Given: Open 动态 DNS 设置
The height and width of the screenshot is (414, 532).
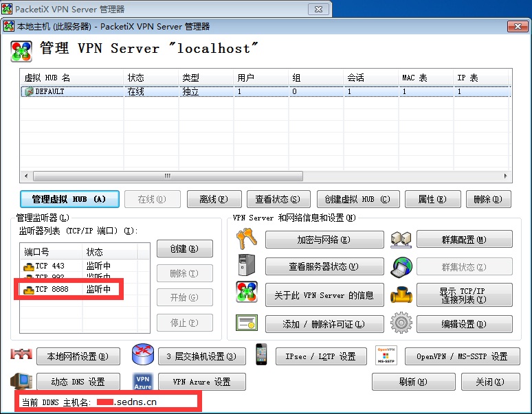Looking at the screenshot, I should coord(78,382).
